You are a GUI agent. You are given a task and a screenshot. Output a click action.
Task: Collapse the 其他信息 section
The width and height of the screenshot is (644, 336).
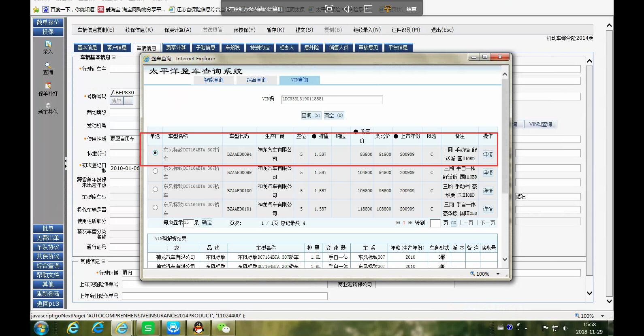pos(103,261)
